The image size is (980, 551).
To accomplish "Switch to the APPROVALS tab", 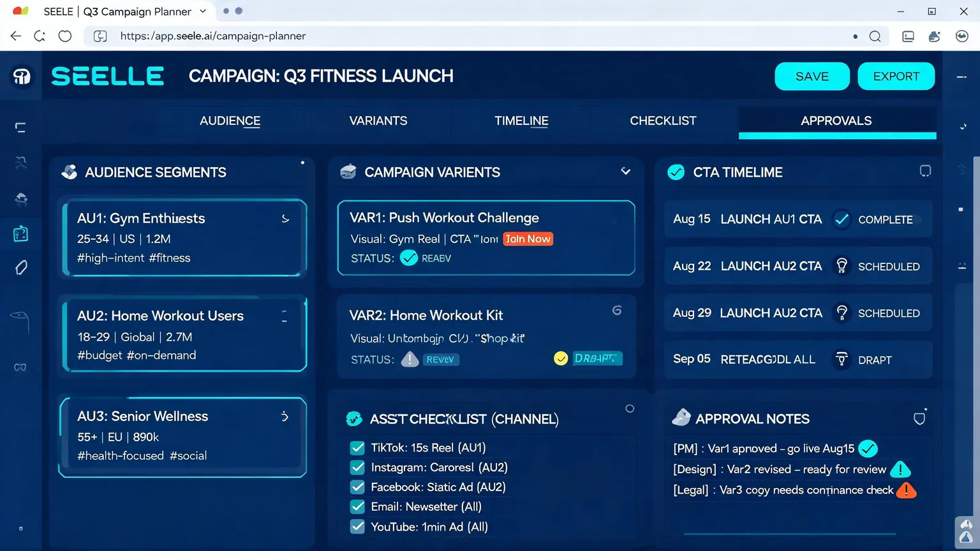I will (x=837, y=121).
